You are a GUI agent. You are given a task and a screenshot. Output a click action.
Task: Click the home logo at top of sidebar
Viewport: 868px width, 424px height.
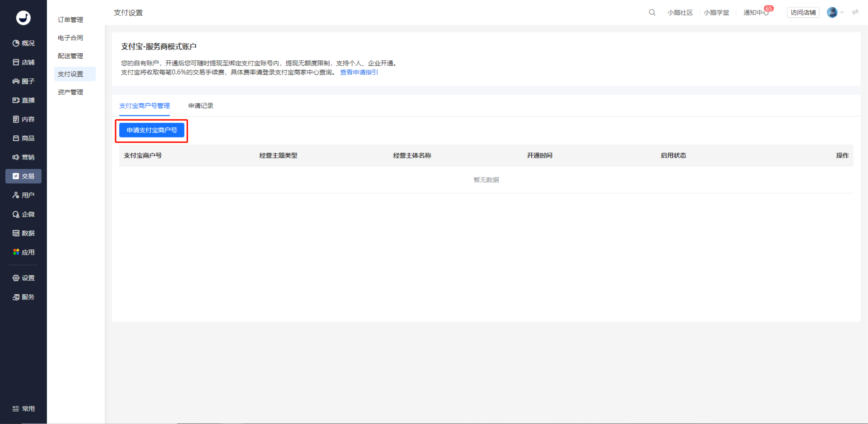[x=24, y=17]
